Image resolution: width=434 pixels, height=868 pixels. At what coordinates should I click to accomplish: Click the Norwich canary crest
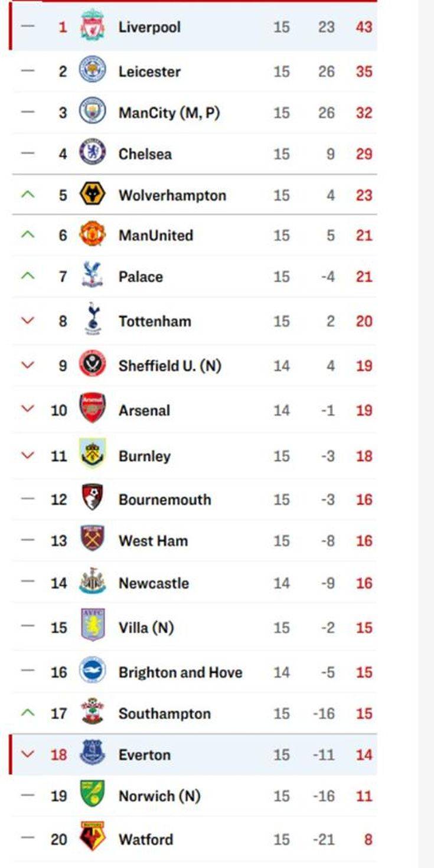coord(93,794)
